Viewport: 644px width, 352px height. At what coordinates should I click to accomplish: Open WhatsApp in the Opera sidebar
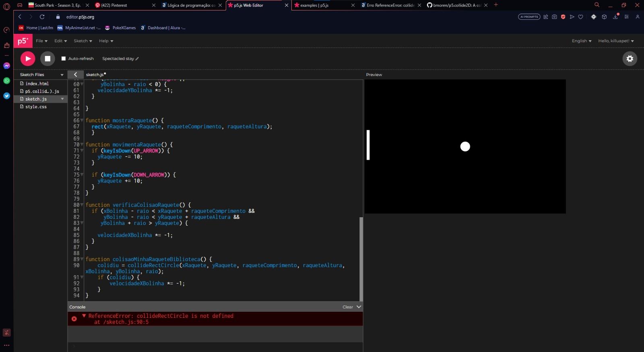tap(6, 80)
